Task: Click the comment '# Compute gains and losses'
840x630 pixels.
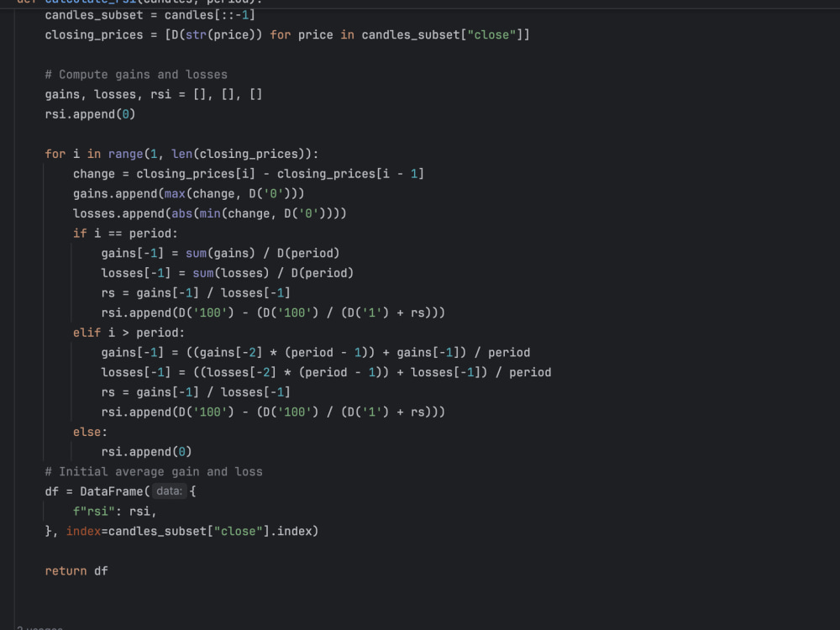Action: tap(136, 75)
